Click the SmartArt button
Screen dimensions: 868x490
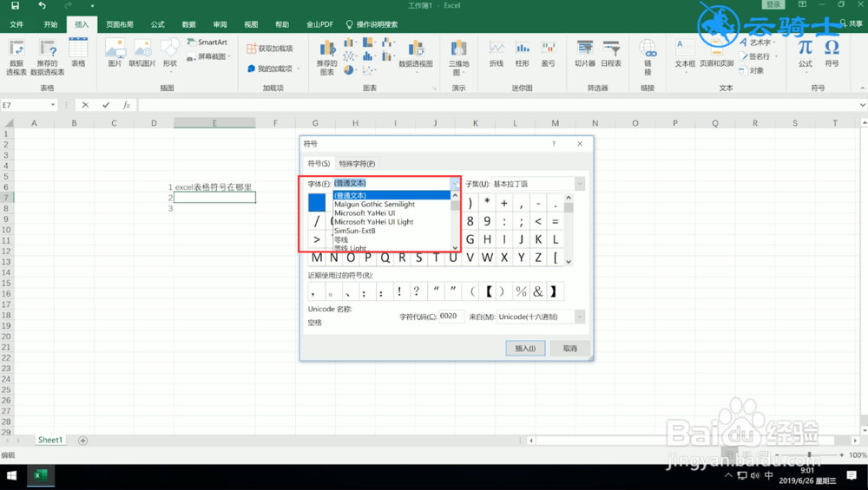[x=207, y=42]
